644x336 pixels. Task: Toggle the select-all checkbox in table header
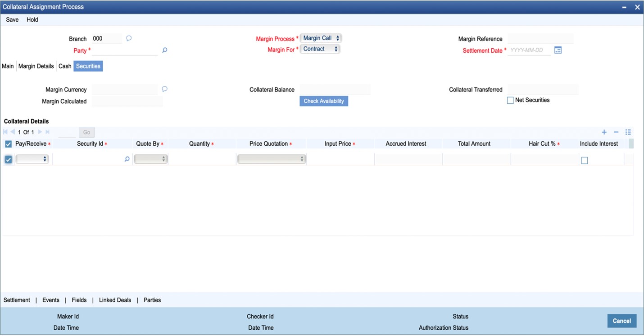[8, 144]
